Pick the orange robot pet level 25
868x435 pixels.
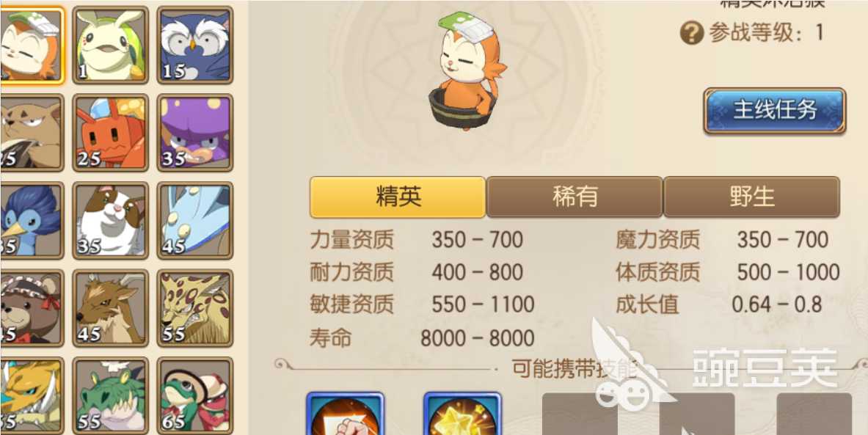[x=111, y=132]
